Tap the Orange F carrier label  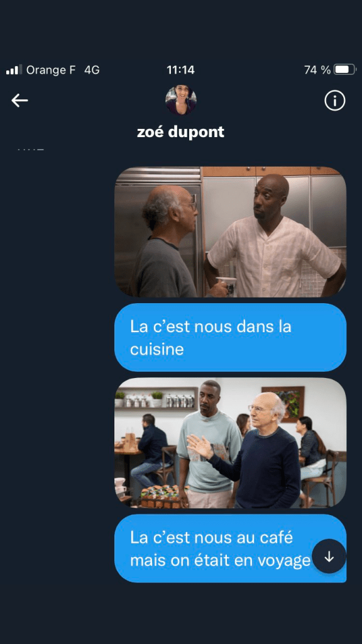coord(51,70)
